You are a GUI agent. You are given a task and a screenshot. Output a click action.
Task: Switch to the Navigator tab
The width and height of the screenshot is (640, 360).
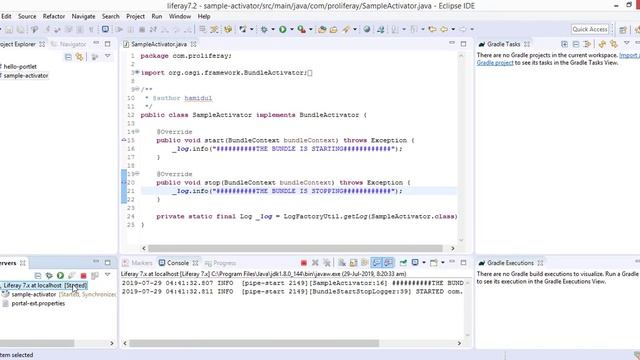pos(68,44)
